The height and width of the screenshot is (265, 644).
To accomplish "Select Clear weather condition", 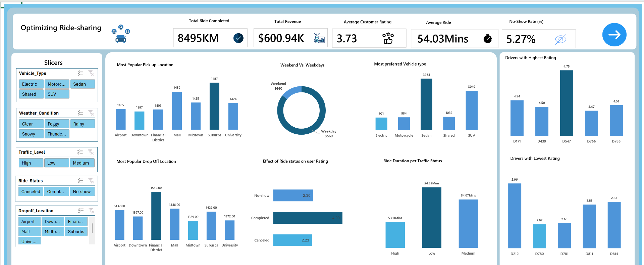I will point(31,124).
